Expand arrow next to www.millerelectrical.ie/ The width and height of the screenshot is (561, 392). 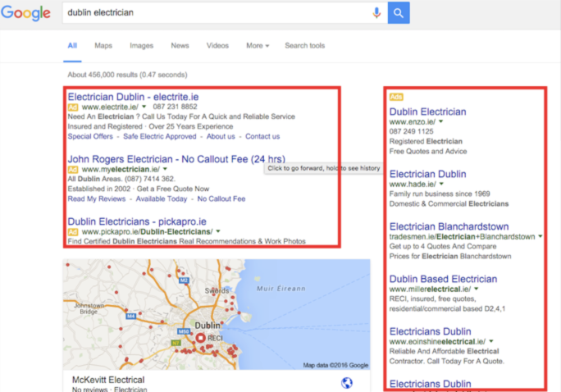click(x=477, y=289)
